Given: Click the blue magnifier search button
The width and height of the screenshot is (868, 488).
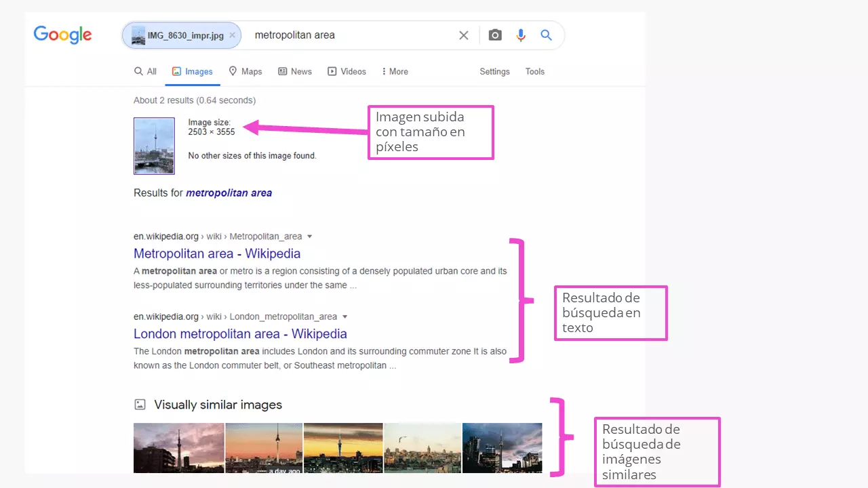Looking at the screenshot, I should 546,35.
